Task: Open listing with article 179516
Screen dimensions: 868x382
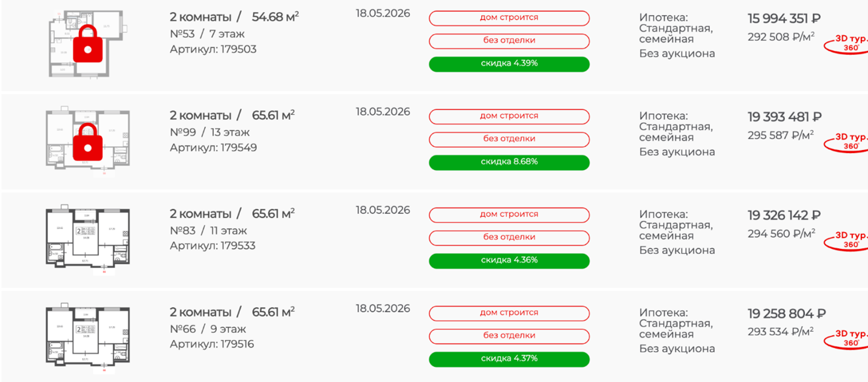Action: (x=212, y=344)
